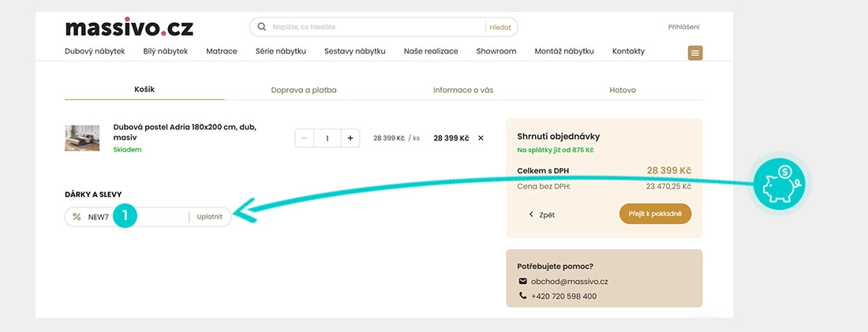
Task: Open the Přihlášení login link
Action: [x=683, y=27]
